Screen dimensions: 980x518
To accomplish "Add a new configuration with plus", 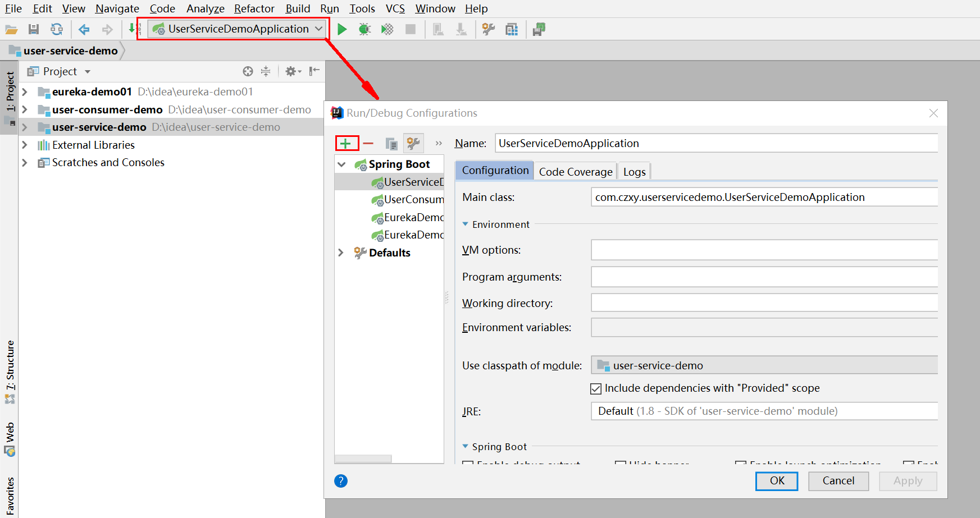I will [346, 144].
